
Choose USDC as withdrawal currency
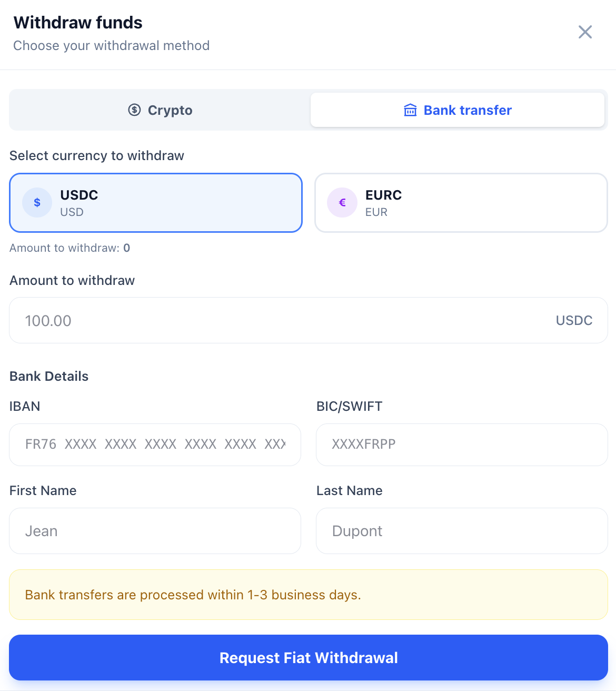[156, 203]
